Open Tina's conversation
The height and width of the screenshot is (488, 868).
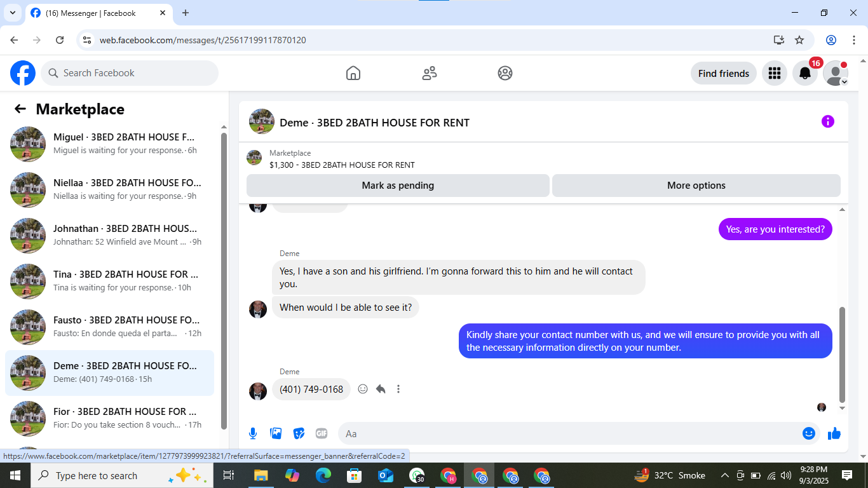(109, 281)
